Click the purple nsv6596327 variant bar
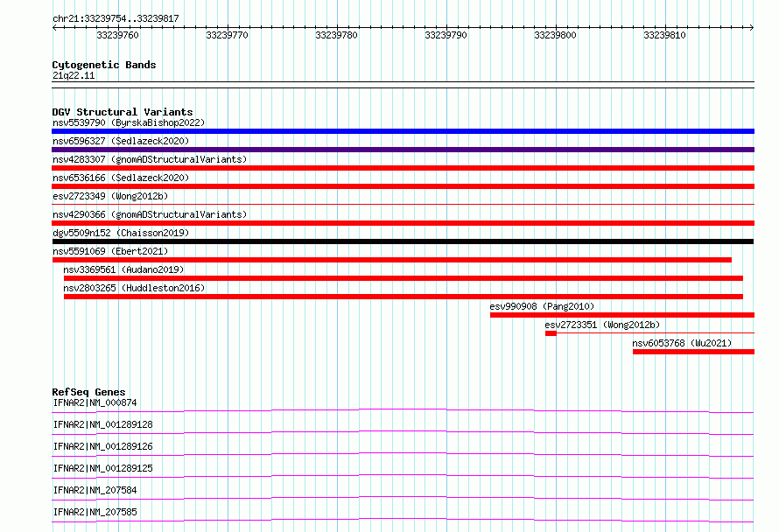This screenshot has height=532, width=779. pos(403,150)
